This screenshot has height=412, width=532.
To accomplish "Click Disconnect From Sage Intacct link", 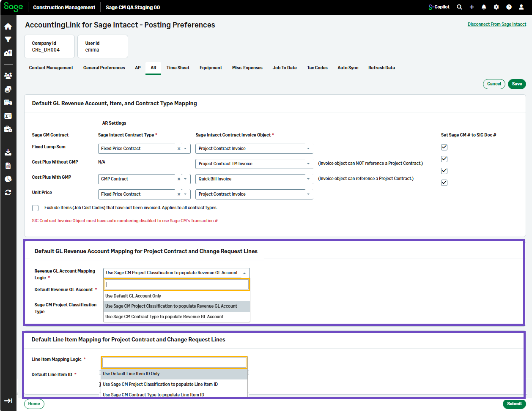I will (x=497, y=25).
